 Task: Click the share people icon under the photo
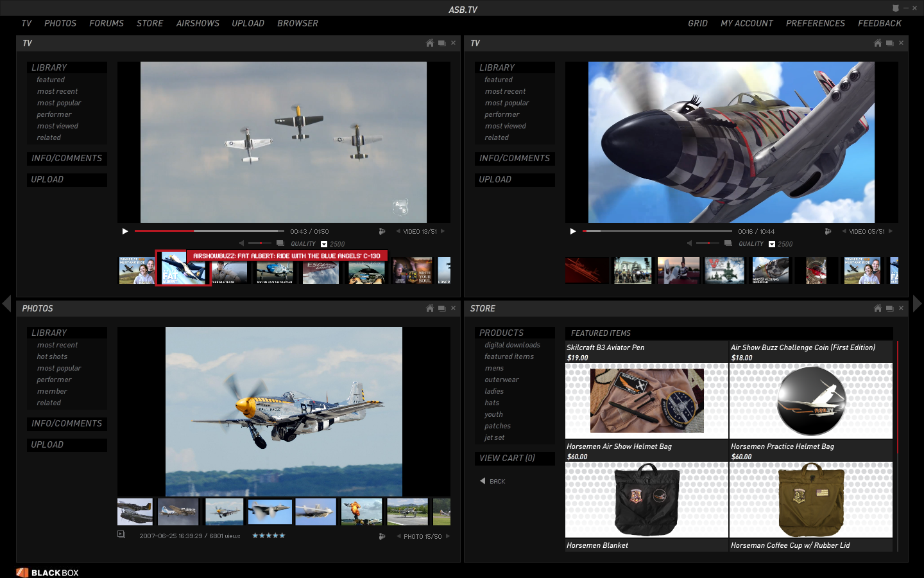[382, 536]
